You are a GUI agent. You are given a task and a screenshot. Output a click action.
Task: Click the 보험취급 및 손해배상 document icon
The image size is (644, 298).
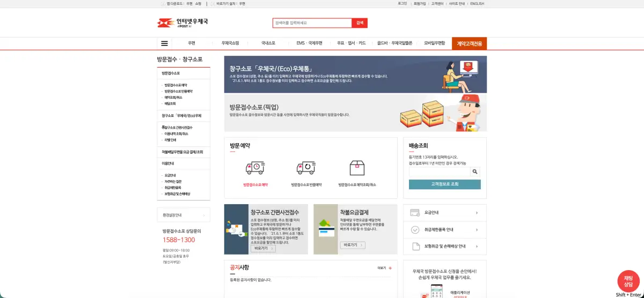tap(415, 247)
